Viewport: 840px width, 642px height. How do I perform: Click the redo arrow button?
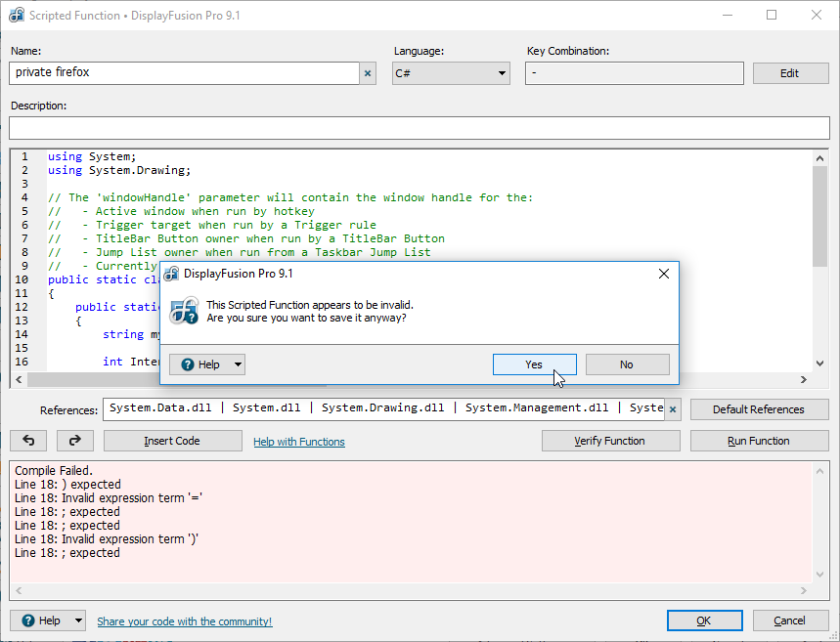pyautogui.click(x=75, y=441)
